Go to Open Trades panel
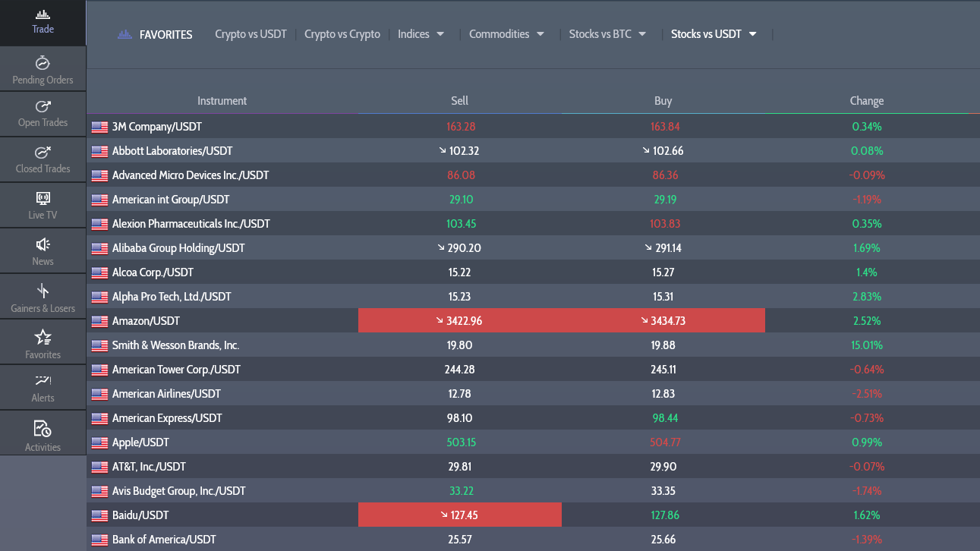The image size is (980, 551). (43, 114)
